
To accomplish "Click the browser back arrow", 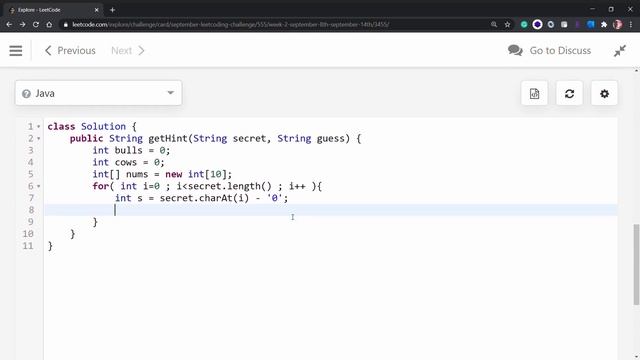I will coord(9,24).
